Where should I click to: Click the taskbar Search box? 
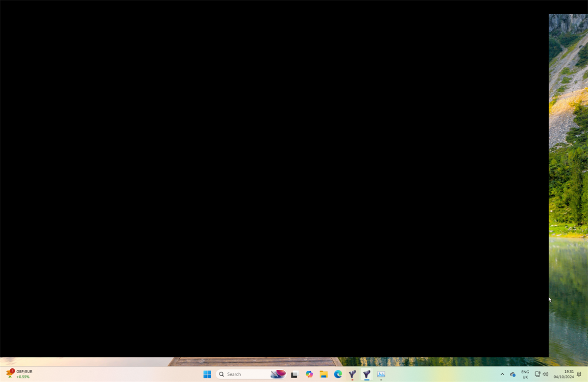[251, 374]
